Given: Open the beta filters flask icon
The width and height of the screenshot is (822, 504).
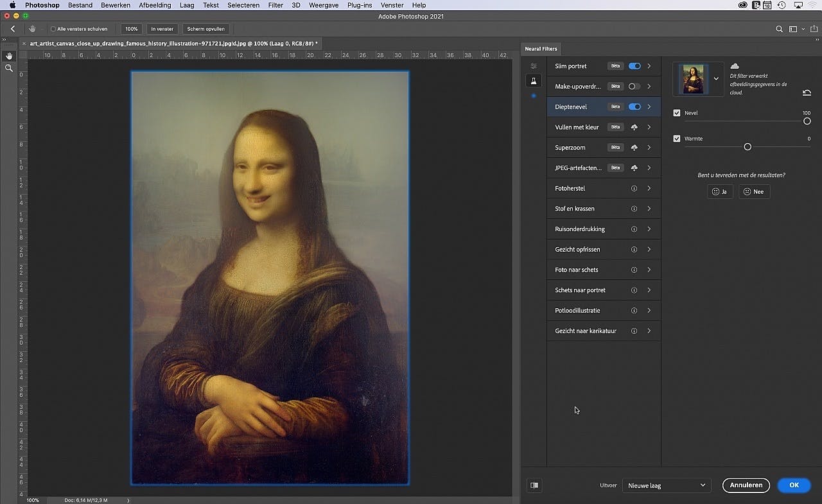Looking at the screenshot, I should click(x=533, y=81).
